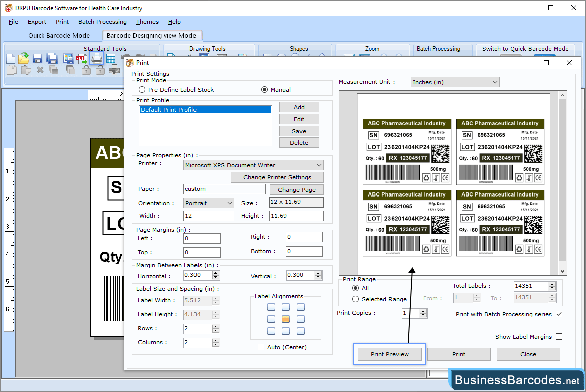Align labels to top-right
Viewport: 586px width, 392px height.
pyautogui.click(x=300, y=307)
